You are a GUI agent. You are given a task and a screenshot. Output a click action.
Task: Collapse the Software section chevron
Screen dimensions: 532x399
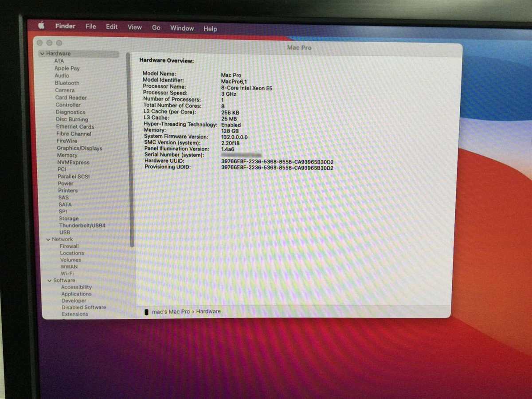tap(50, 281)
